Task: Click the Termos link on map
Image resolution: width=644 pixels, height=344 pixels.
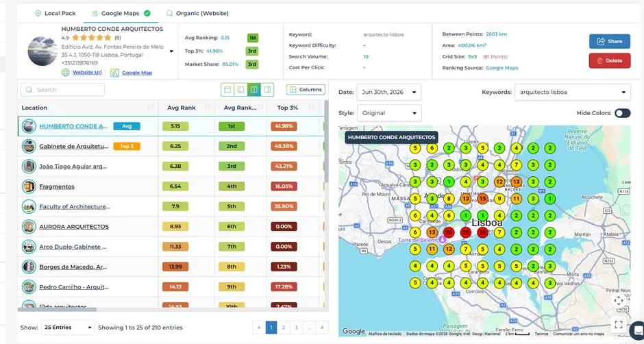Action: click(x=541, y=334)
